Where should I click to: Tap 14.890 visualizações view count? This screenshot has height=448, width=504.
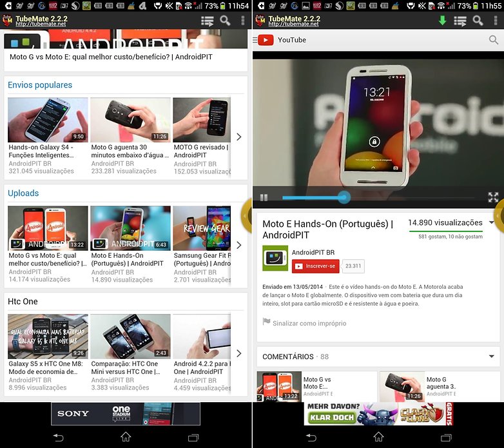[x=445, y=222]
